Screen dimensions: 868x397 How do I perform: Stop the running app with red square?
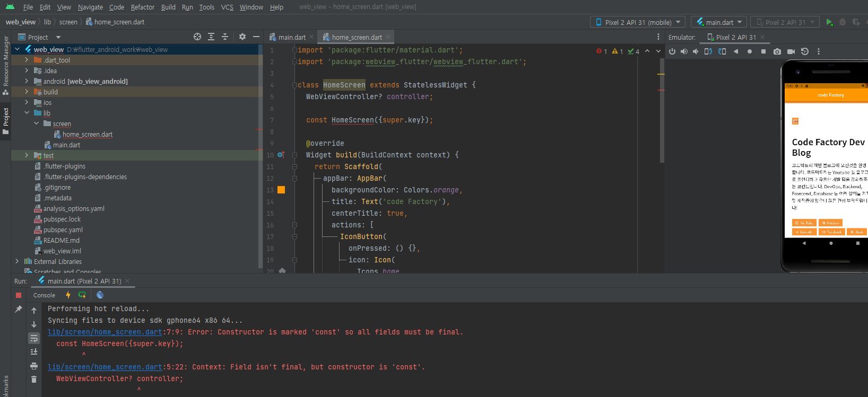19,295
